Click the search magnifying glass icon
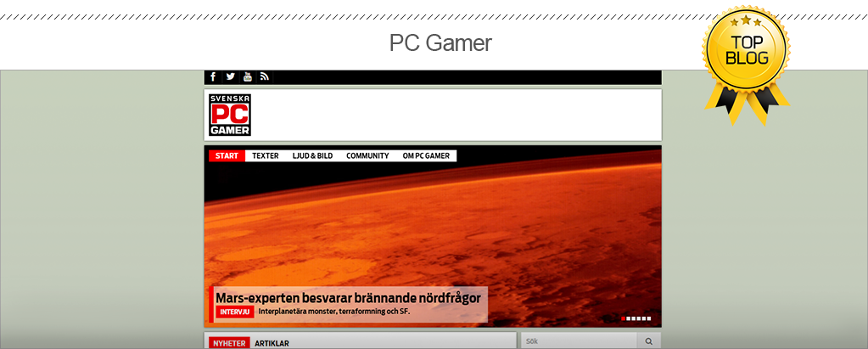Image resolution: width=868 pixels, height=349 pixels. (x=649, y=341)
